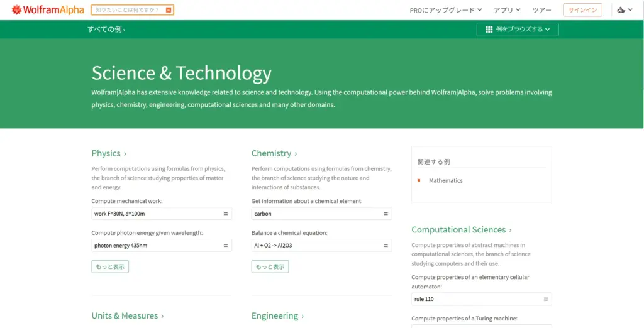
Task: Open the アプリ dropdown menu
Action: [x=507, y=10]
